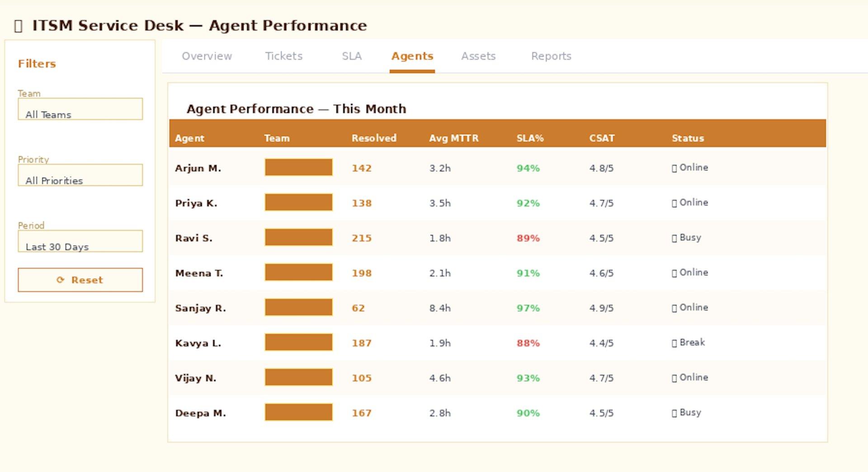
Task: Expand the Priority filter dropdown
Action: 80,175
